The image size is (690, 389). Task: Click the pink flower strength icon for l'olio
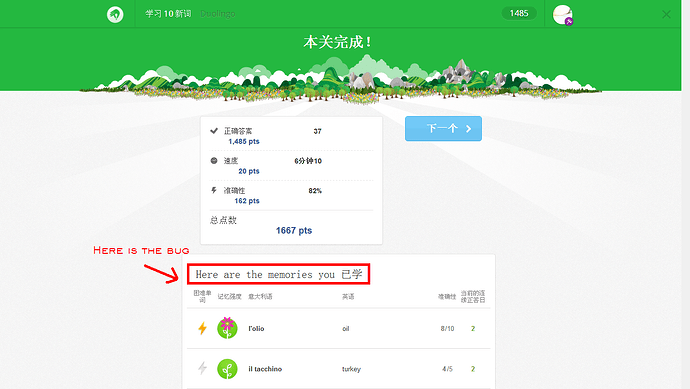point(227,328)
